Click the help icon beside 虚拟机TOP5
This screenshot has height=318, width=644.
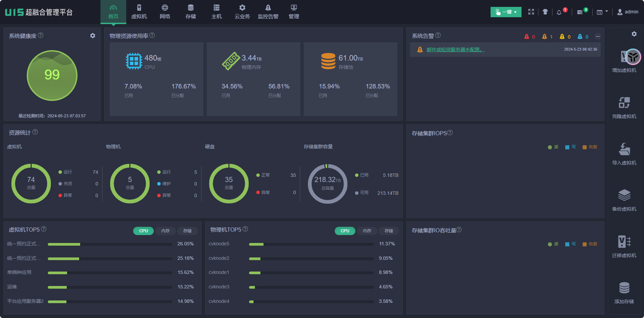click(44, 229)
